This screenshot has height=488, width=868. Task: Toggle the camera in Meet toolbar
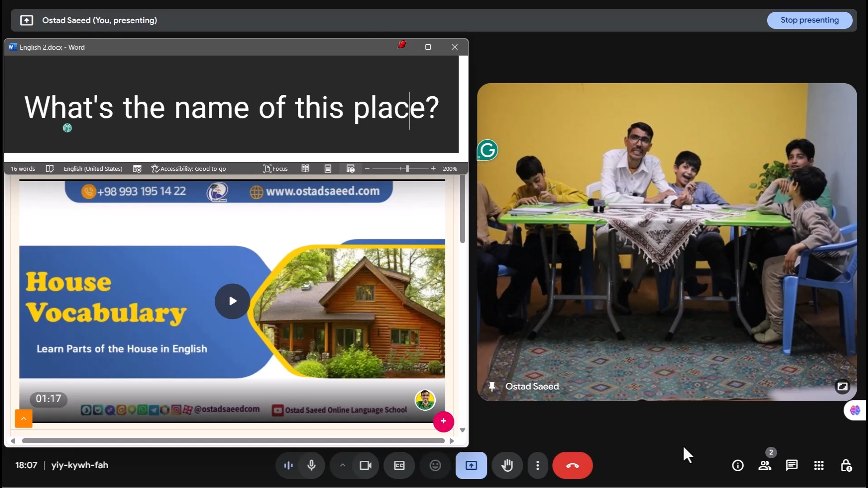365,465
